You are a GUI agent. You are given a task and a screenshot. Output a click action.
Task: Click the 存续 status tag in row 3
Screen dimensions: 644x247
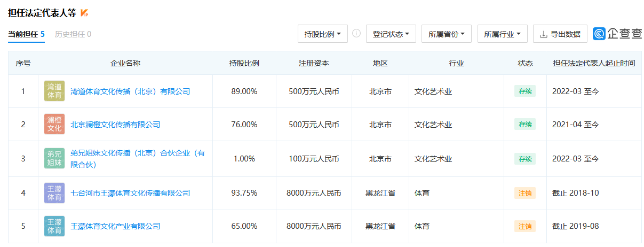(x=524, y=159)
